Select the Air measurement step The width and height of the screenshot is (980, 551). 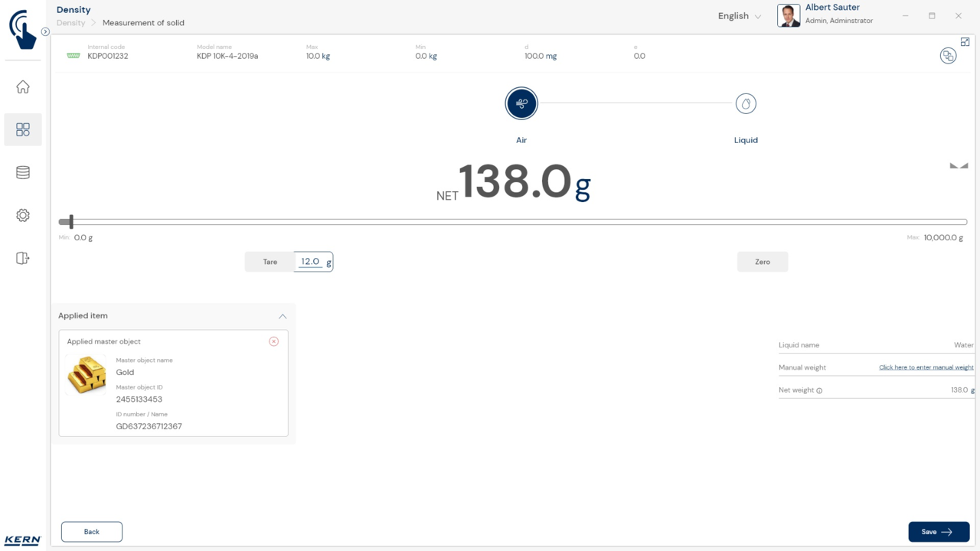[521, 103]
